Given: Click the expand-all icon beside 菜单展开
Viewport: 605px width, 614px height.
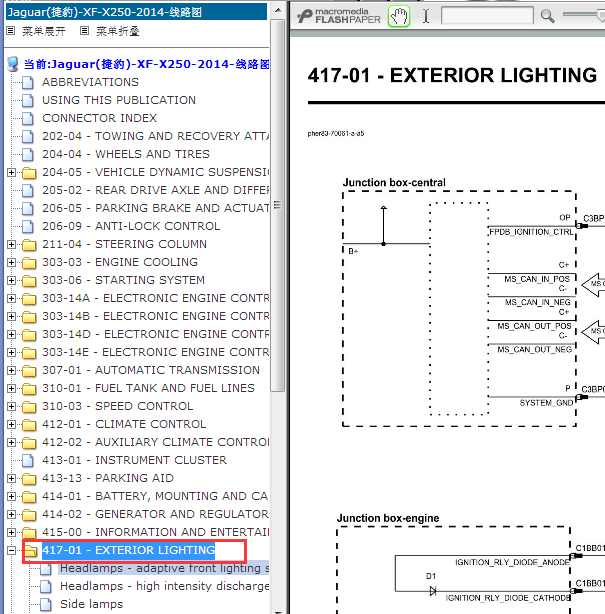Looking at the screenshot, I should 11,31.
